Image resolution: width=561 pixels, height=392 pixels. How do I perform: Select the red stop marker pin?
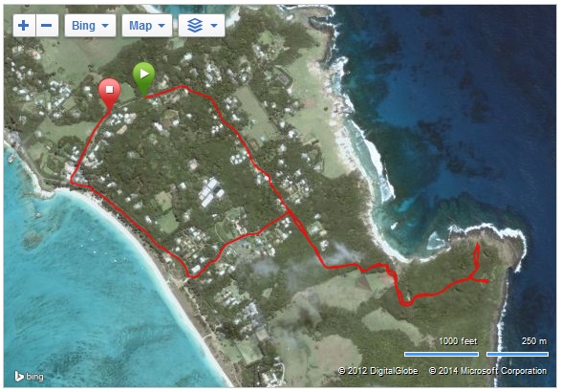pyautogui.click(x=110, y=95)
